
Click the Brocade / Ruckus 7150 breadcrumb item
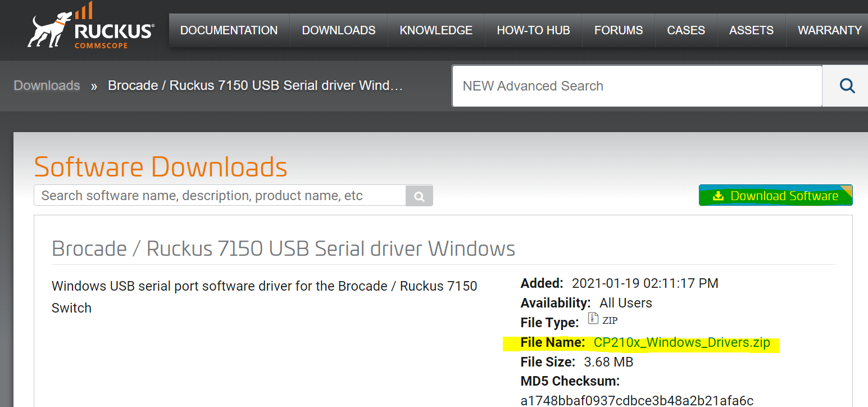coord(256,85)
